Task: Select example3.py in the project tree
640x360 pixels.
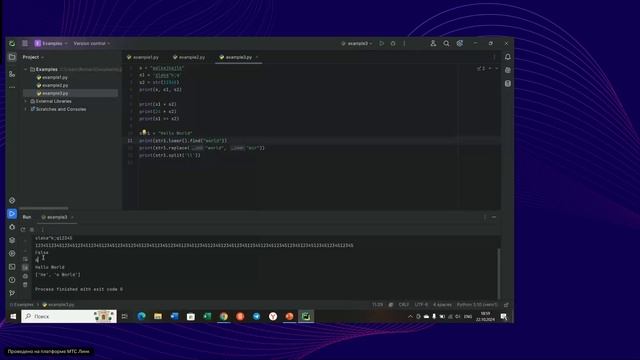Action: click(x=55, y=93)
